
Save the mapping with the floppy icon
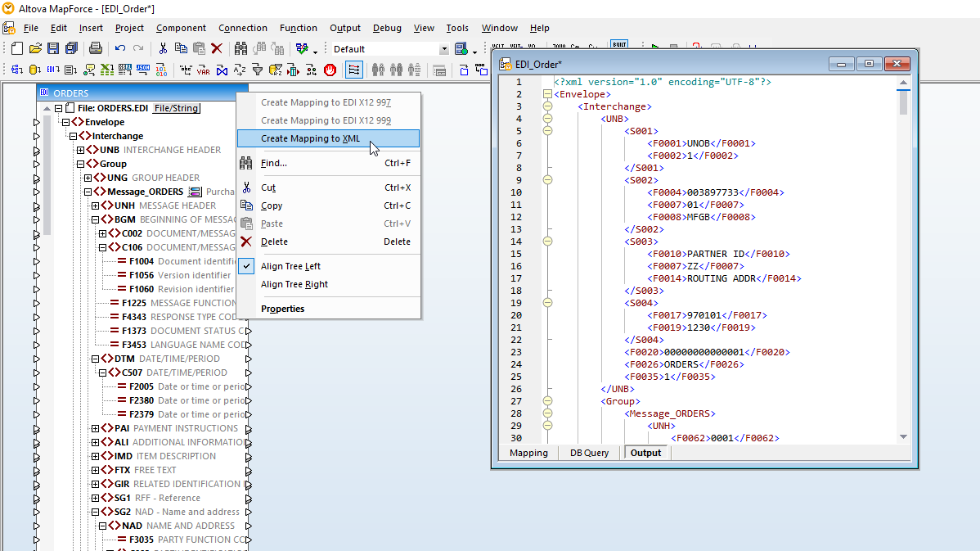click(53, 49)
